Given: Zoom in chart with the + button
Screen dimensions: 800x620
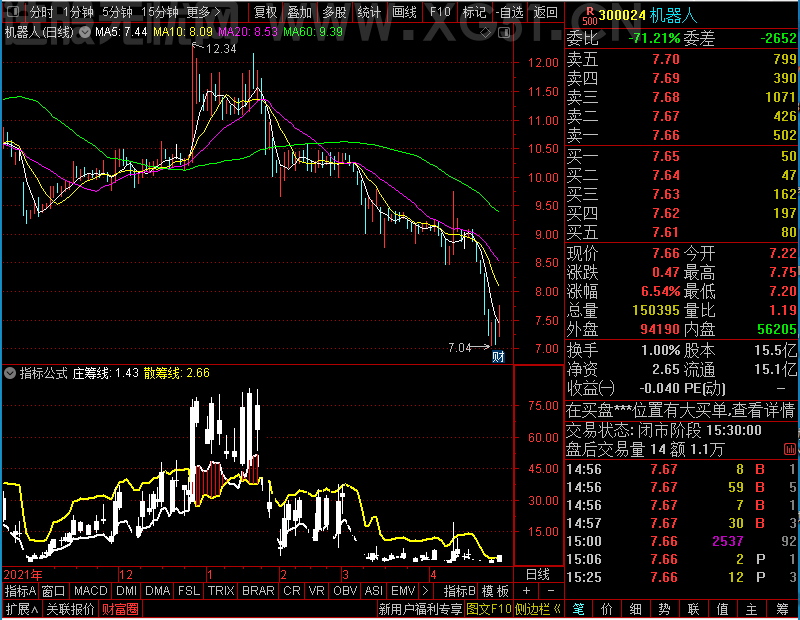Looking at the screenshot, I should (527, 591).
